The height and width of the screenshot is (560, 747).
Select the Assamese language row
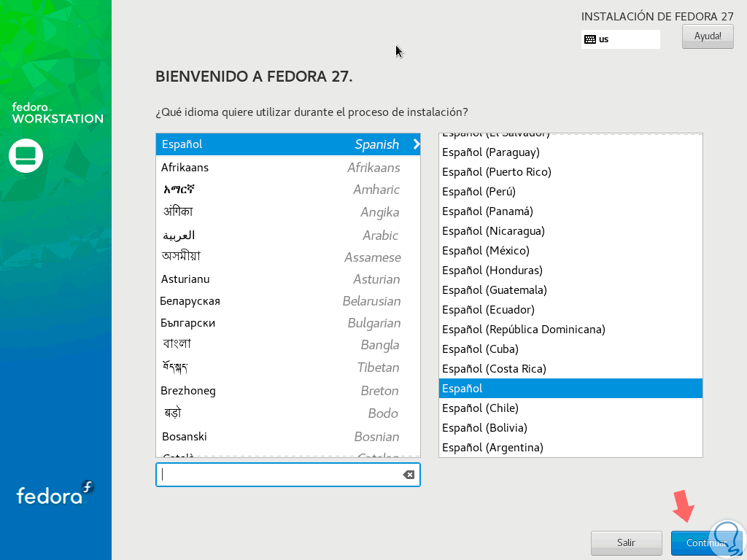click(287, 257)
